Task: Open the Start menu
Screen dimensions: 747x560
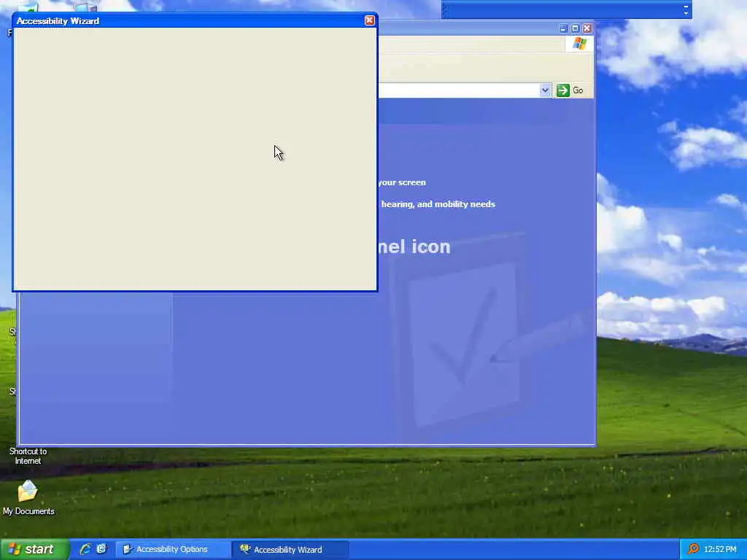Action: 34,550
